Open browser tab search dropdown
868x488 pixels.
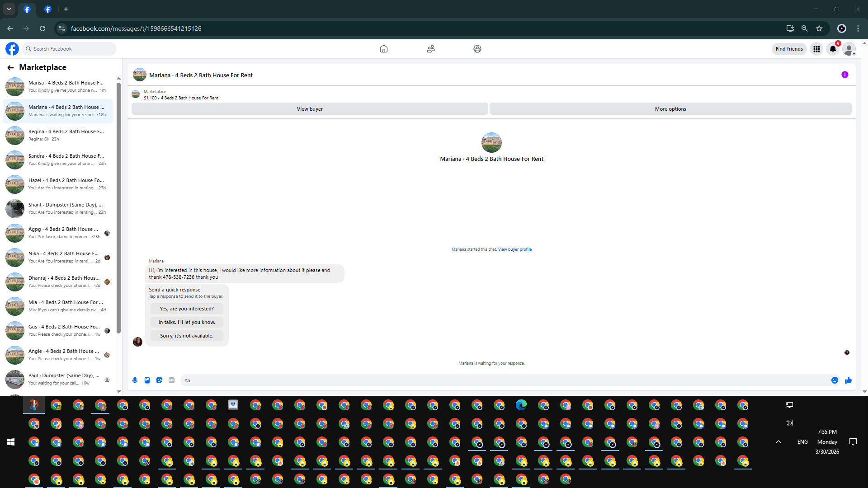9,9
